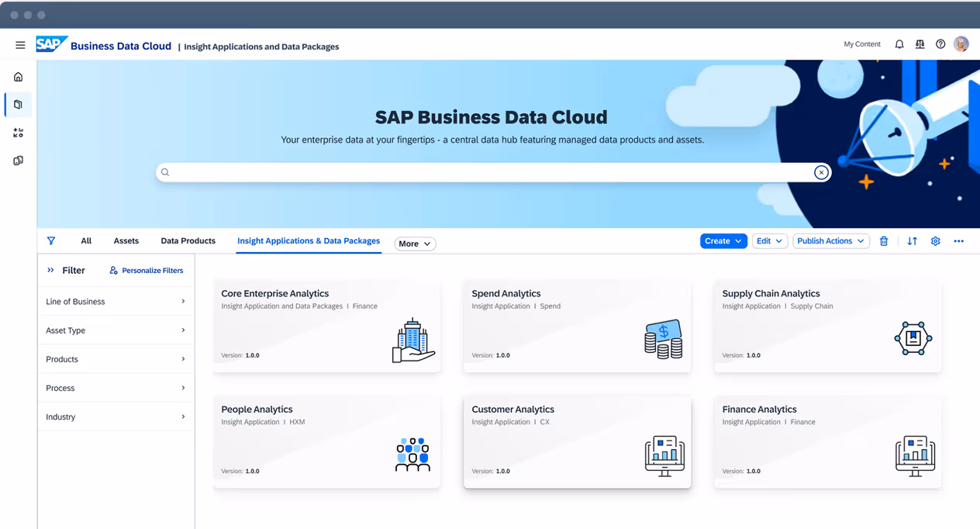Expand the Process filter

(x=116, y=388)
